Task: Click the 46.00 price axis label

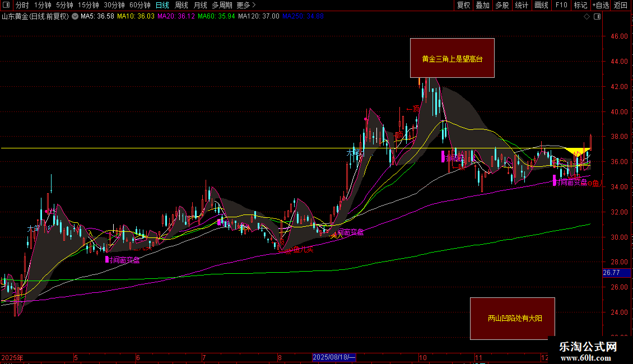Action: [x=619, y=36]
